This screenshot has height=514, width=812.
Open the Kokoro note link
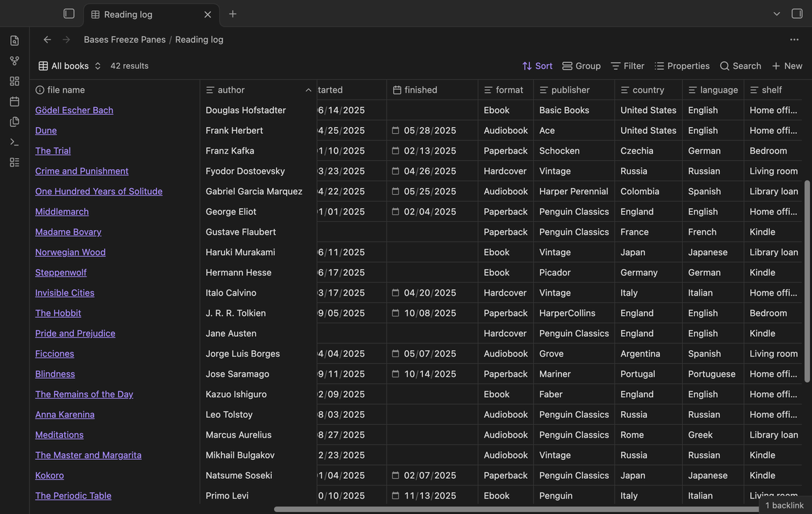coord(49,475)
